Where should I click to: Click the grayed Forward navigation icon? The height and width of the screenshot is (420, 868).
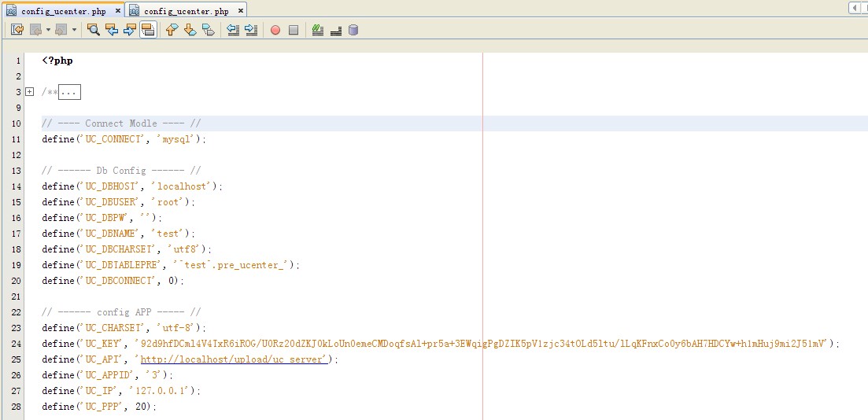(x=62, y=30)
